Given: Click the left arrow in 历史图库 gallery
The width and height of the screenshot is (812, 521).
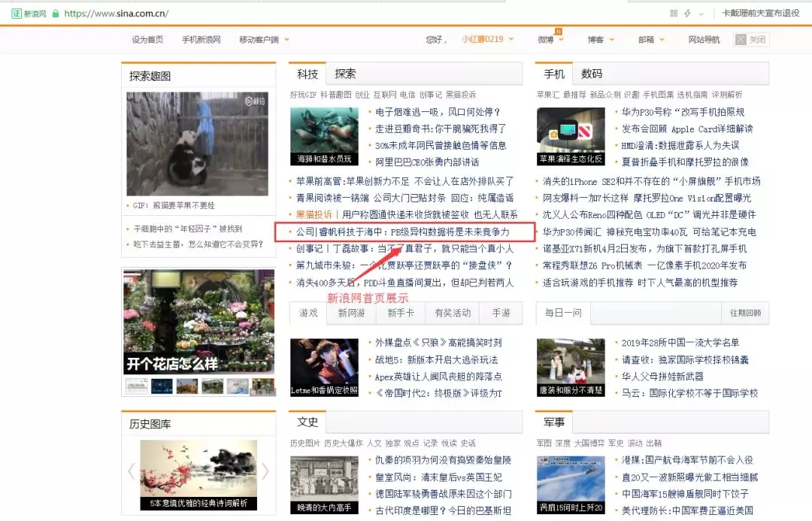Looking at the screenshot, I should [131, 471].
